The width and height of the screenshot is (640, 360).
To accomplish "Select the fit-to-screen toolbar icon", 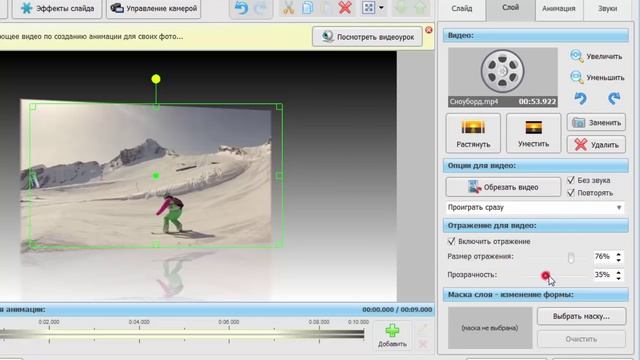I will tap(368, 8).
